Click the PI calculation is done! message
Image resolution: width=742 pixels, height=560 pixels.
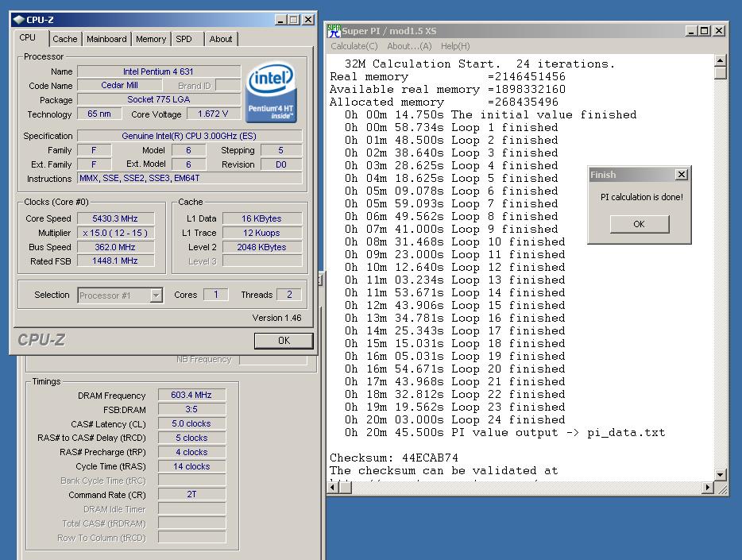[642, 197]
